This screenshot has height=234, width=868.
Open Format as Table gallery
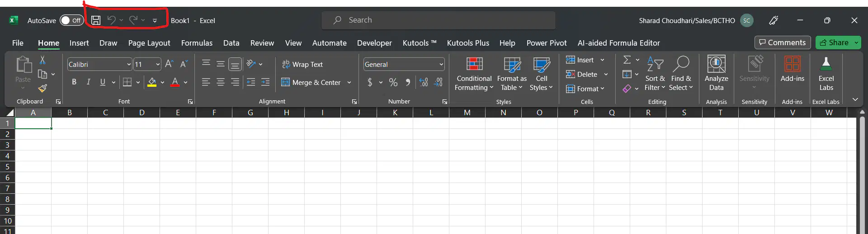pos(512,74)
